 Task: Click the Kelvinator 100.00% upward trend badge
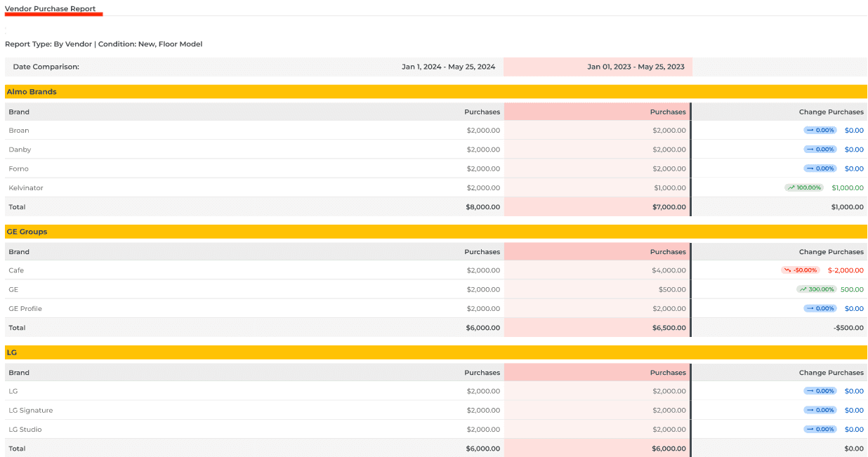804,187
